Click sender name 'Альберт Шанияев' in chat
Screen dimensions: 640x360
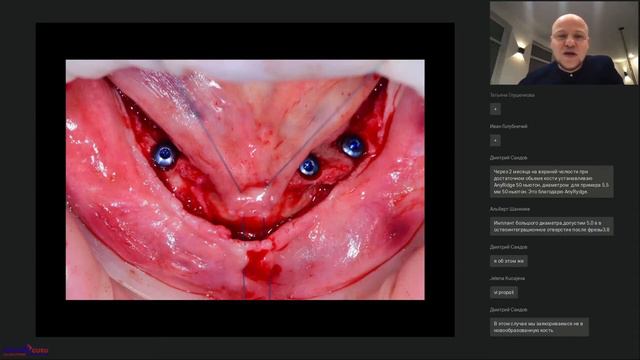pos(510,209)
